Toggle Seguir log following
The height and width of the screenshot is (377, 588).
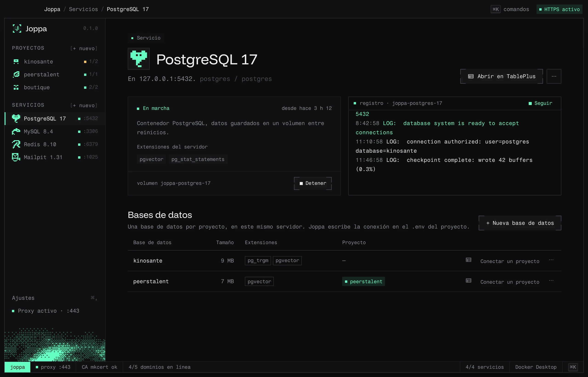click(x=540, y=103)
